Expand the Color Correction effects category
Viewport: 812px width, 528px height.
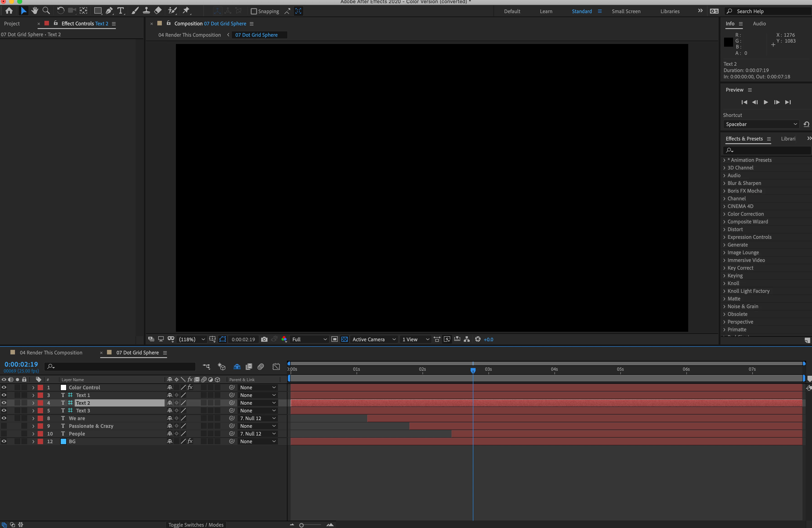(x=724, y=214)
